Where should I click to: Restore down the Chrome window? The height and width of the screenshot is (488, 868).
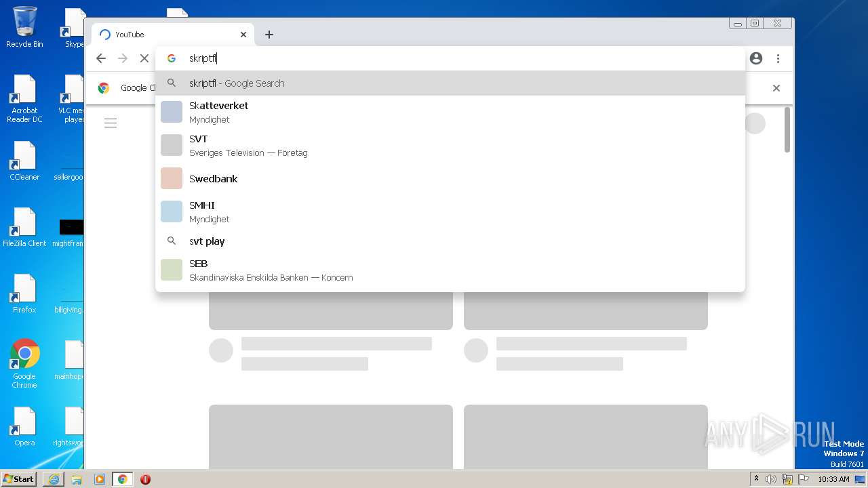click(x=755, y=23)
